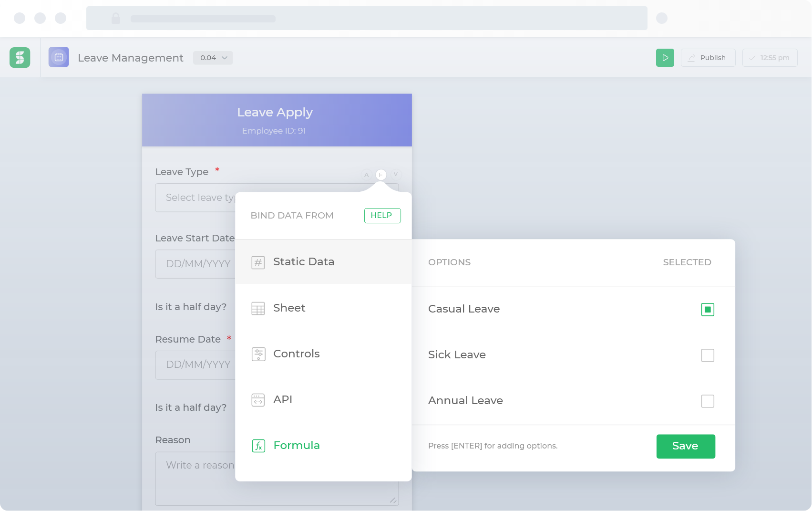Select Formula as bind source
This screenshot has height=511, width=812.
pos(323,446)
